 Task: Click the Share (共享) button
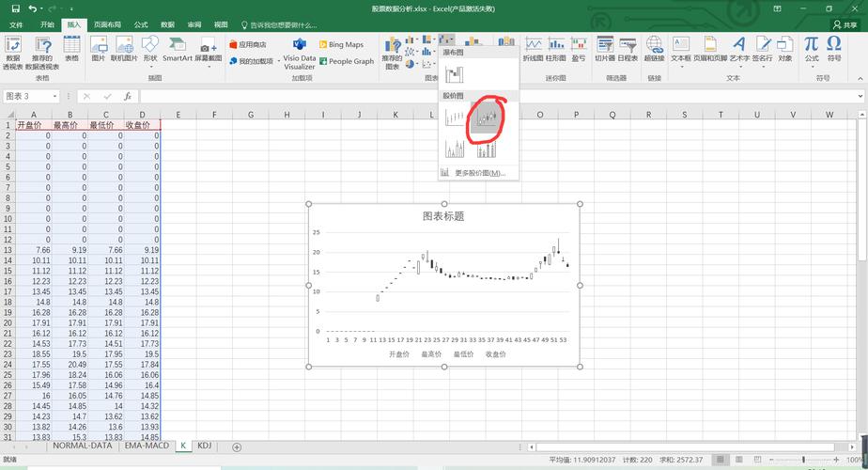pos(845,25)
